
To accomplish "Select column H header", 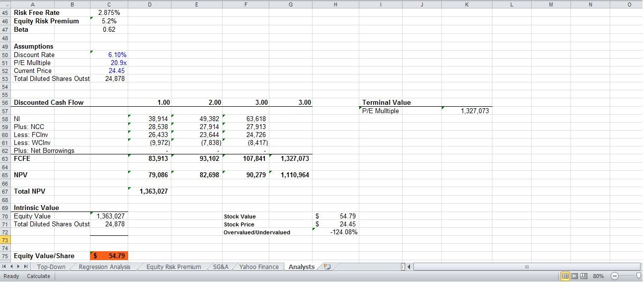I will point(335,4).
